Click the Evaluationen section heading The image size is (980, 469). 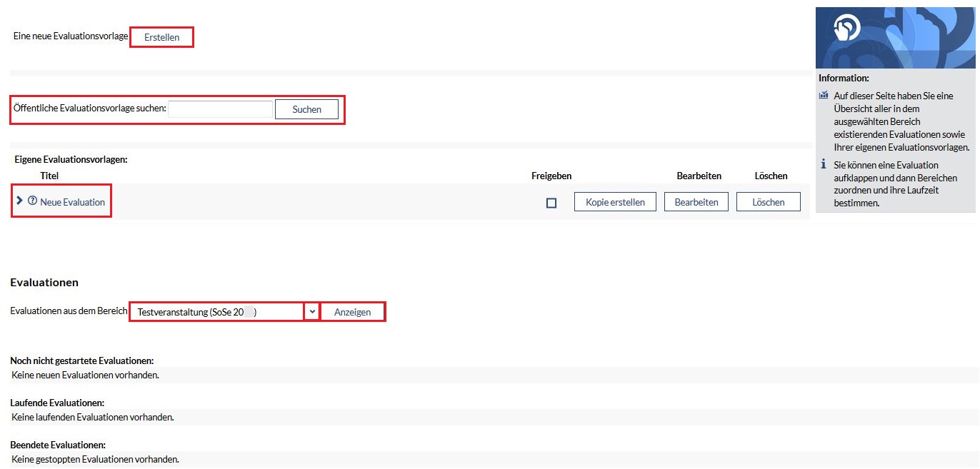44,282
